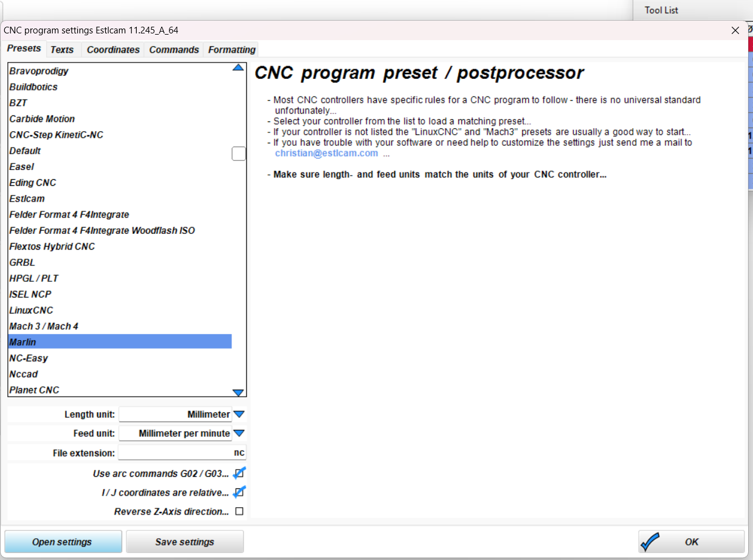Screen dimensions: 753x560
Task: Close the CNC program settings dialog
Action: pos(735,30)
